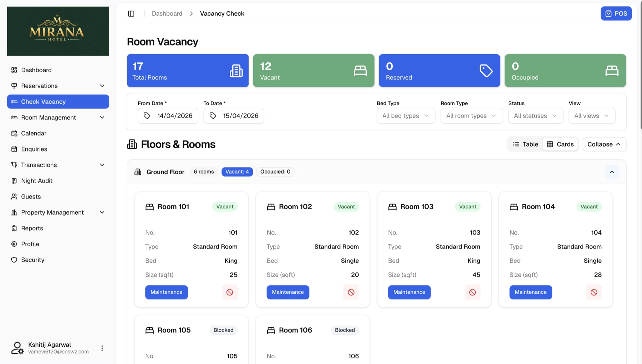Toggle the sidebar panel icon
Viewport: 642px width, 364px height.
point(131,14)
